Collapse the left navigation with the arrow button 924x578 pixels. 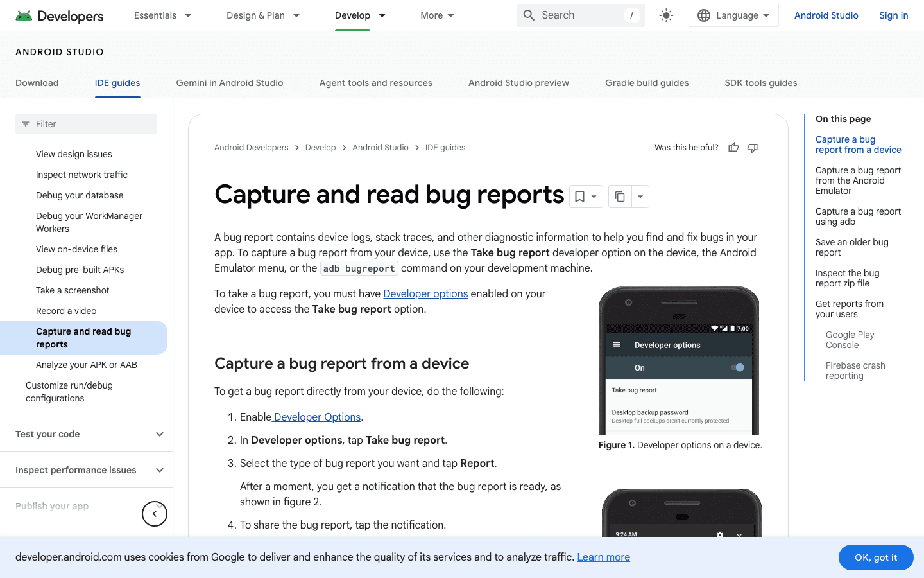tap(154, 513)
